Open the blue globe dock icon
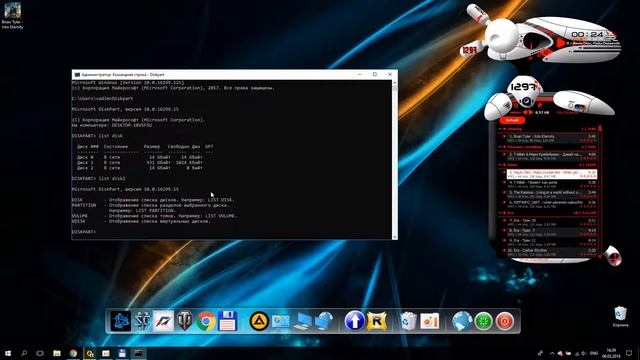 pyautogui.click(x=462, y=321)
